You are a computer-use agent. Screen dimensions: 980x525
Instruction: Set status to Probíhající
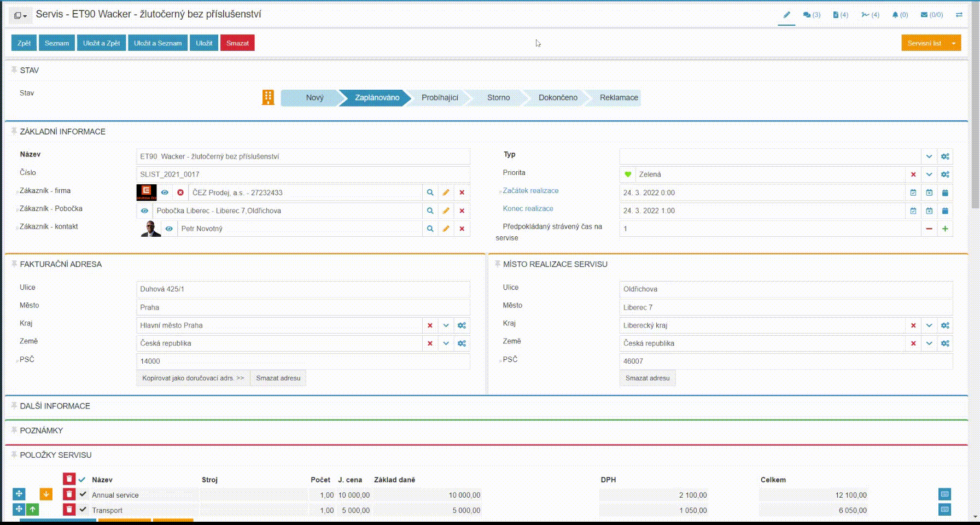click(x=440, y=98)
